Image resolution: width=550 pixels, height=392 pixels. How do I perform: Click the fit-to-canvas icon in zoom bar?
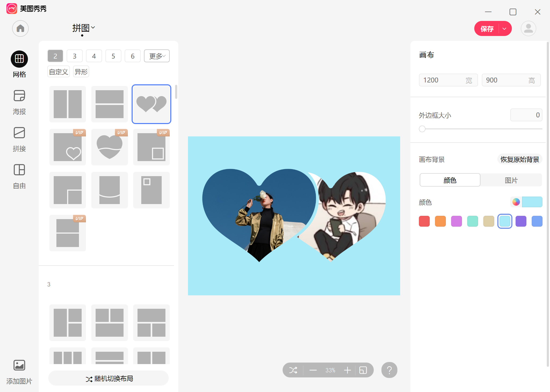coord(363,370)
